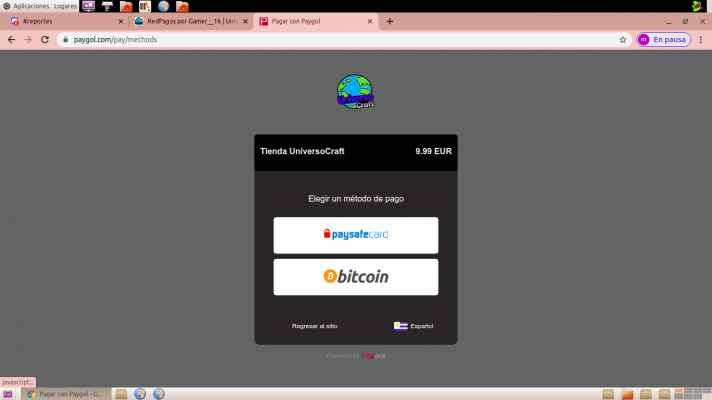Close the RedPagos por Gamer__16 tab
The image size is (712, 400).
[x=245, y=21]
